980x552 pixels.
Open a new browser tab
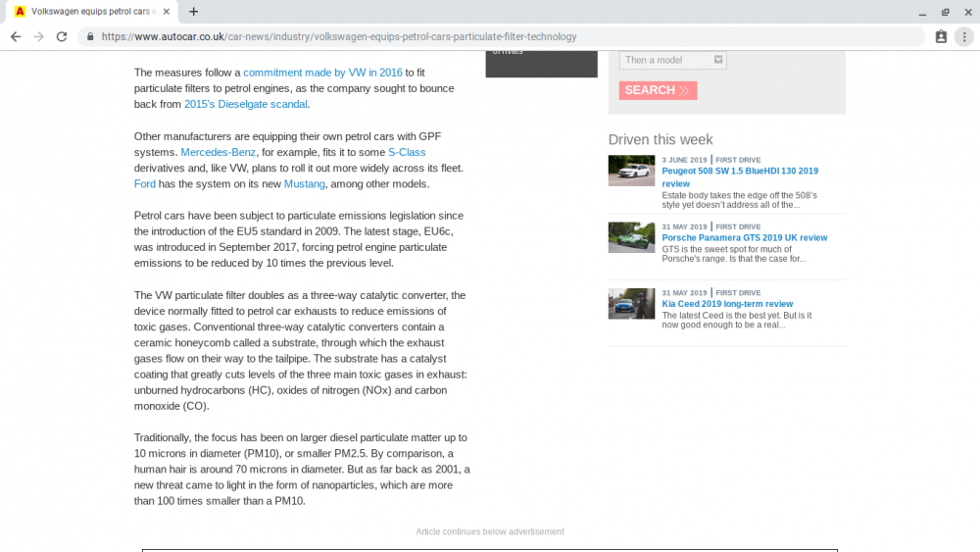(x=194, y=11)
